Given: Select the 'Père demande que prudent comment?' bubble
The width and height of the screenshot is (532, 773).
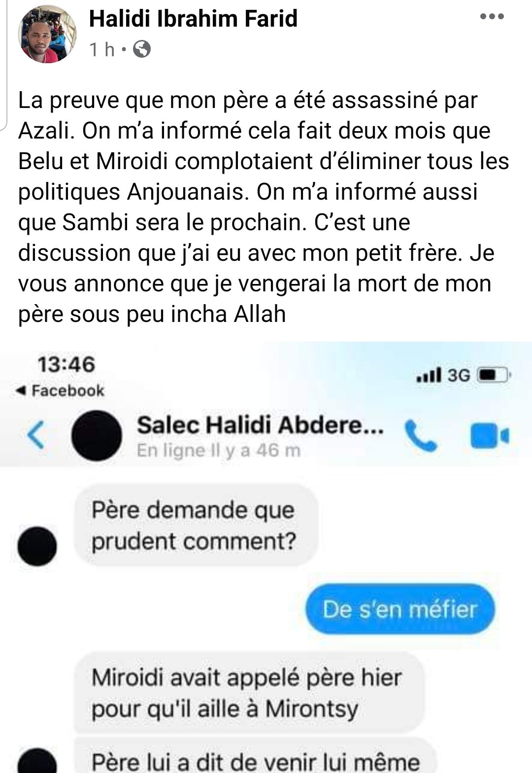Looking at the screenshot, I should 196,525.
